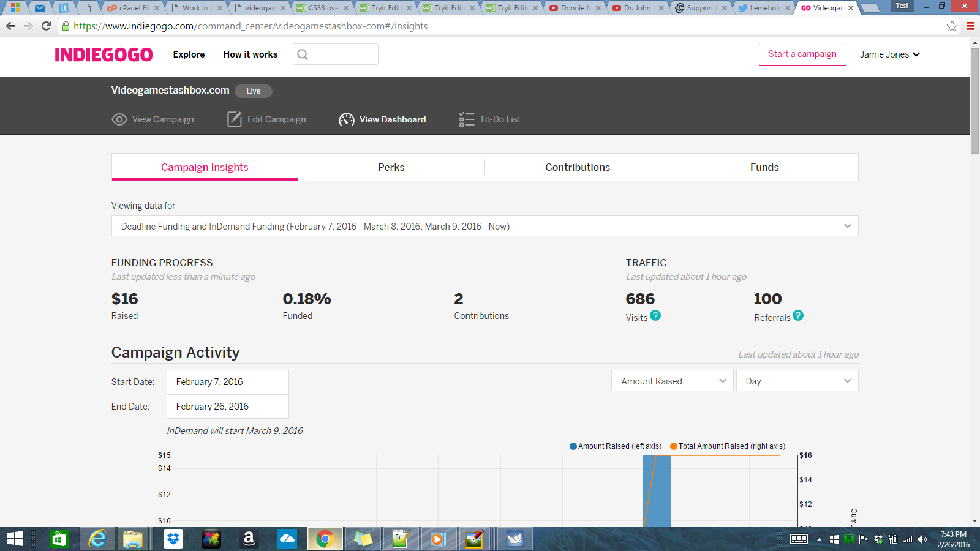Open the Referrals help question-mark icon
Screen dimensions: 980x551
click(x=797, y=317)
